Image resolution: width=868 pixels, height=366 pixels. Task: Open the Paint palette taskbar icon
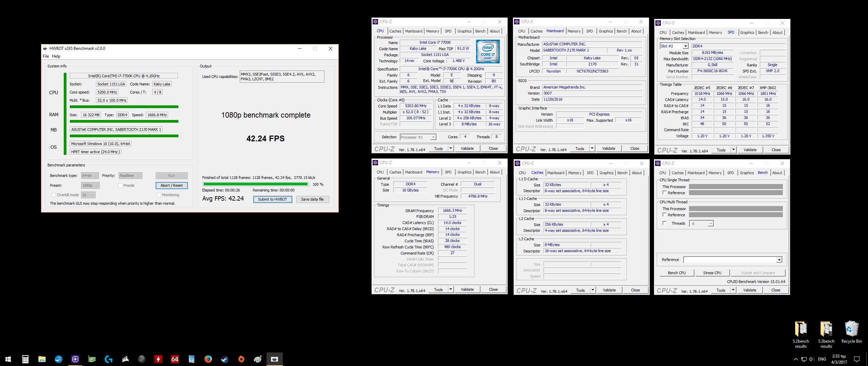click(258, 359)
